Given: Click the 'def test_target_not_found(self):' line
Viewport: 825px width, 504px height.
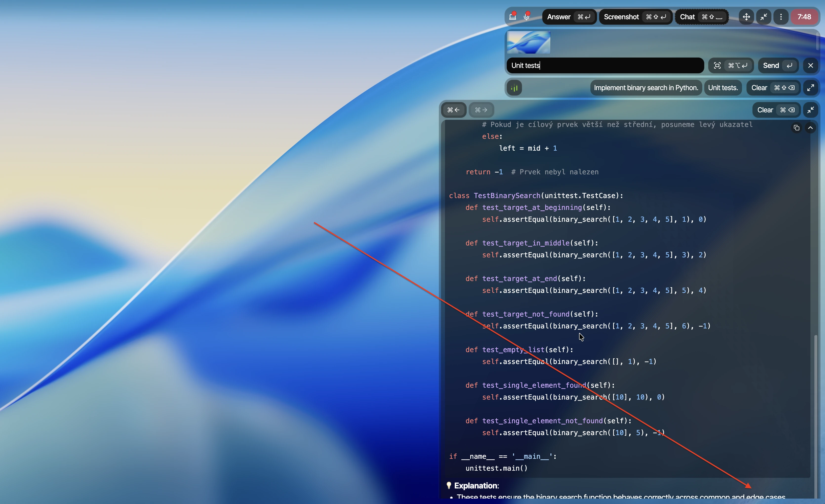Looking at the screenshot, I should [532, 314].
